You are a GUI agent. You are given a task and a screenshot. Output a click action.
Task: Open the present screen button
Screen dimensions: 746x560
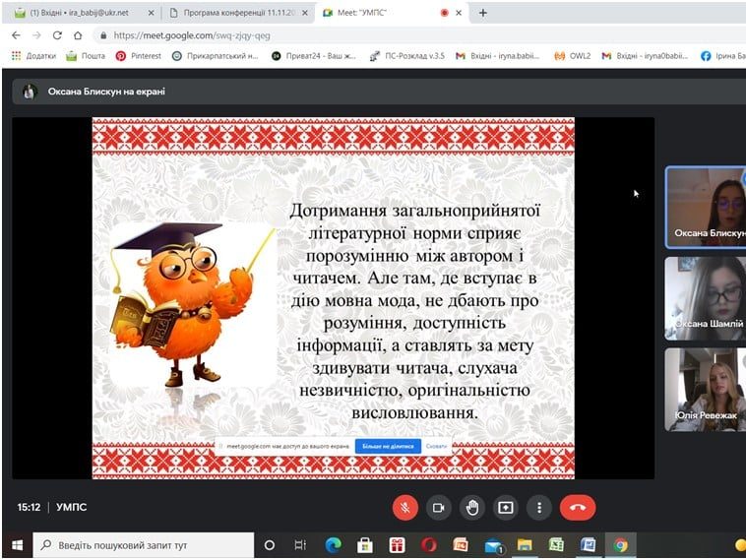point(505,508)
